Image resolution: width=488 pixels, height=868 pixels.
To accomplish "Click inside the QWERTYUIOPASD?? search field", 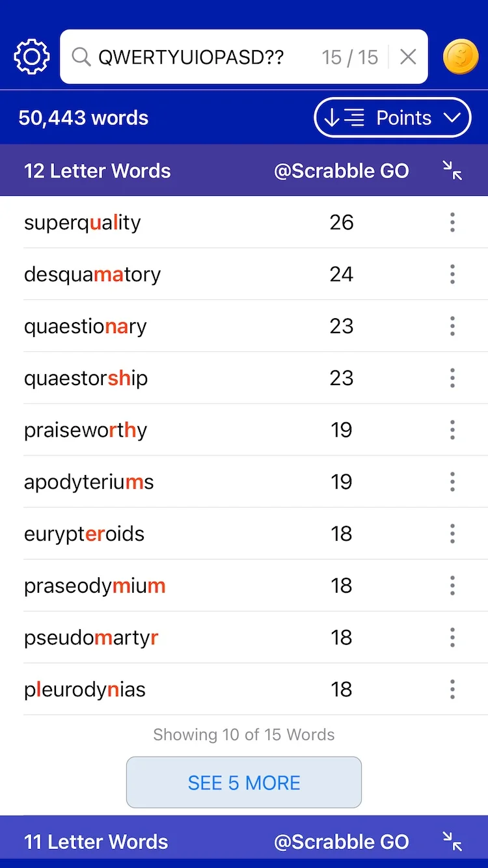I will click(195, 57).
